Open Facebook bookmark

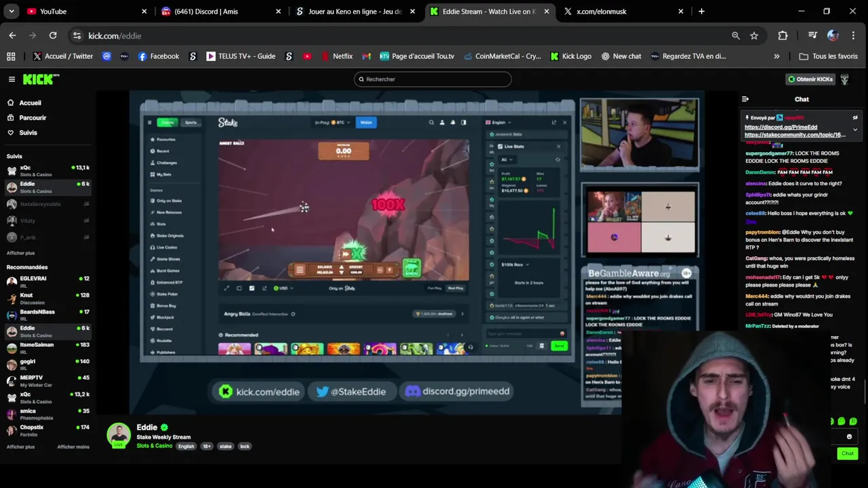coord(158,56)
